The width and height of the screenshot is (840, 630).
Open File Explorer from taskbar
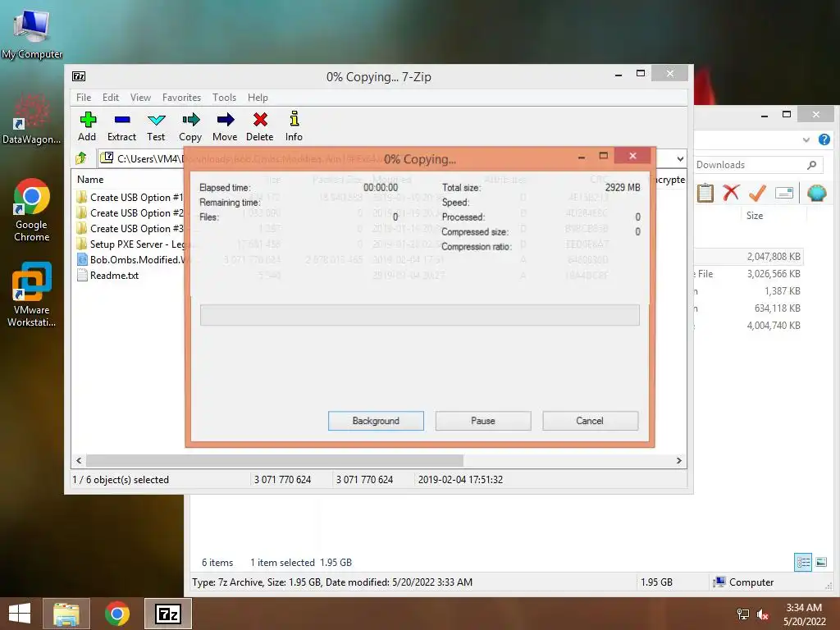(x=66, y=614)
